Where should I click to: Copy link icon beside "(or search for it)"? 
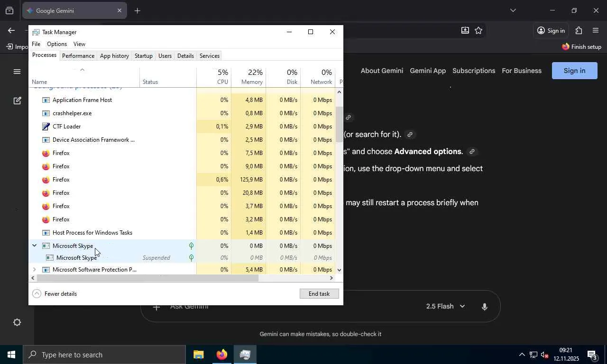point(410,135)
